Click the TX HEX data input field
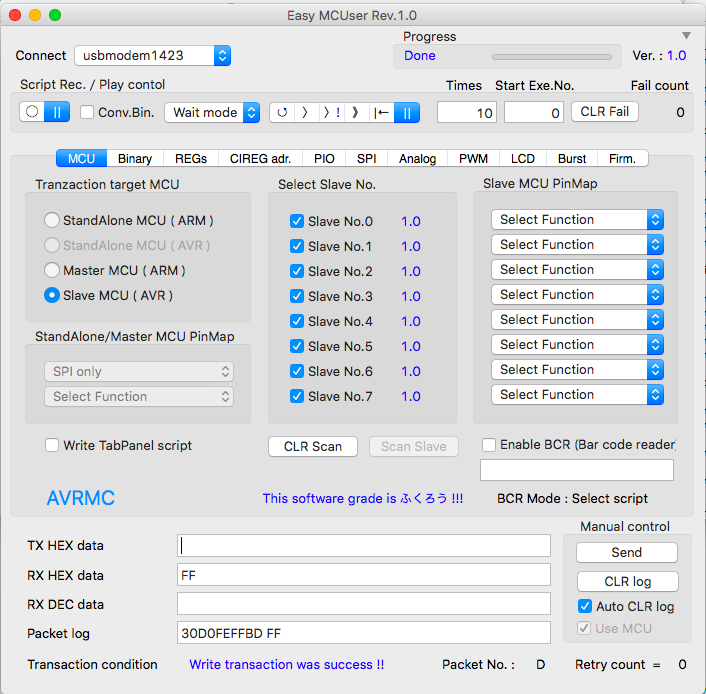This screenshot has width=706, height=694. tap(364, 546)
